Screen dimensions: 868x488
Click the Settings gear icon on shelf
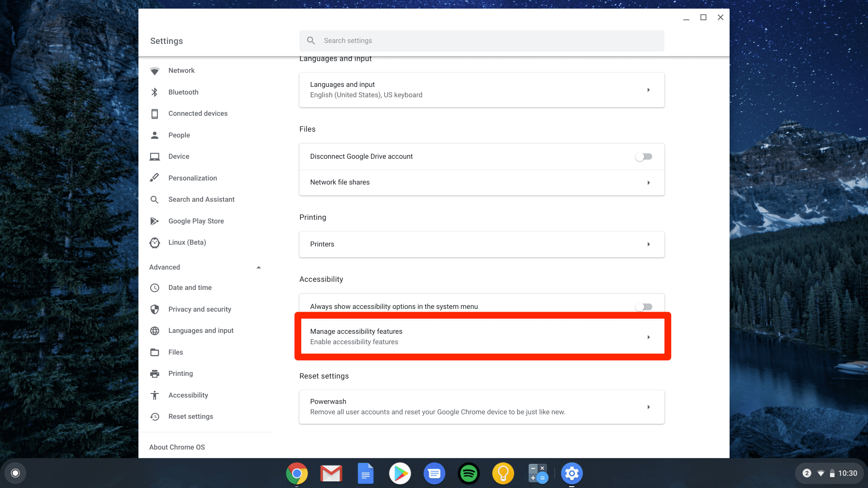click(572, 474)
